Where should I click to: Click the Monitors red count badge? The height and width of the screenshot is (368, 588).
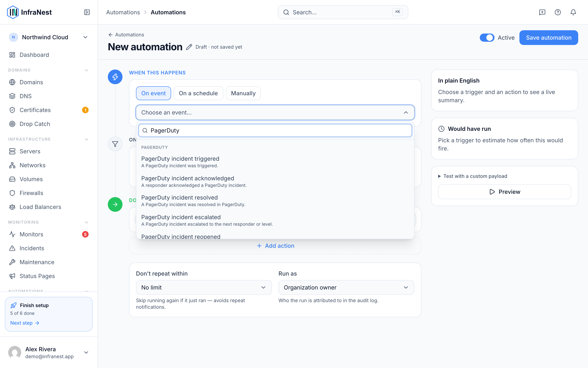coord(85,234)
